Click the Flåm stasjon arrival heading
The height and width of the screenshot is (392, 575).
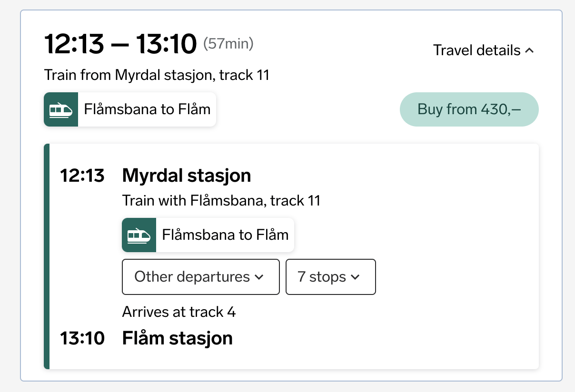(178, 338)
